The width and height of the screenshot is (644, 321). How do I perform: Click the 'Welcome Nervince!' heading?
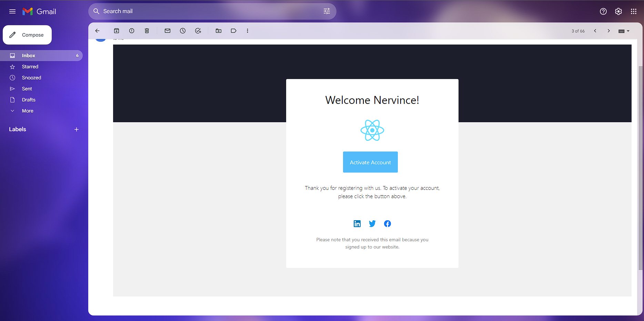coord(372,100)
